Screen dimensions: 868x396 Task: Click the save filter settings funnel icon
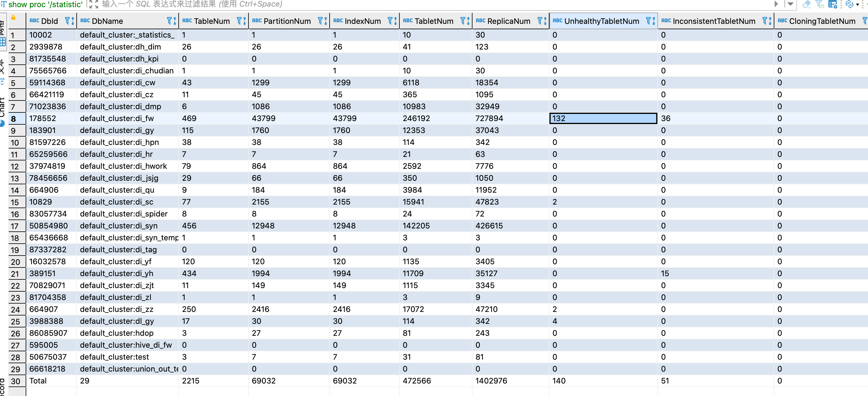coord(819,4)
